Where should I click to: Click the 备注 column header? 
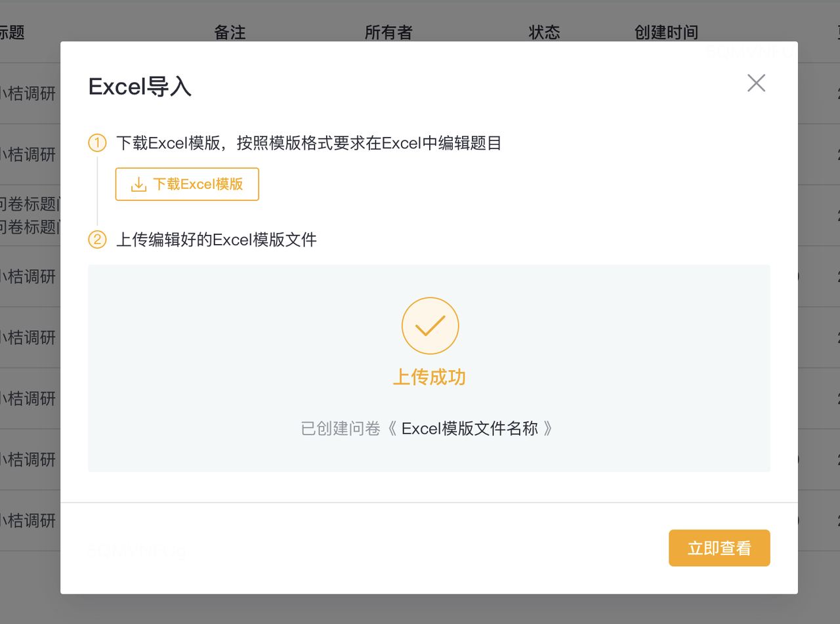pyautogui.click(x=230, y=32)
